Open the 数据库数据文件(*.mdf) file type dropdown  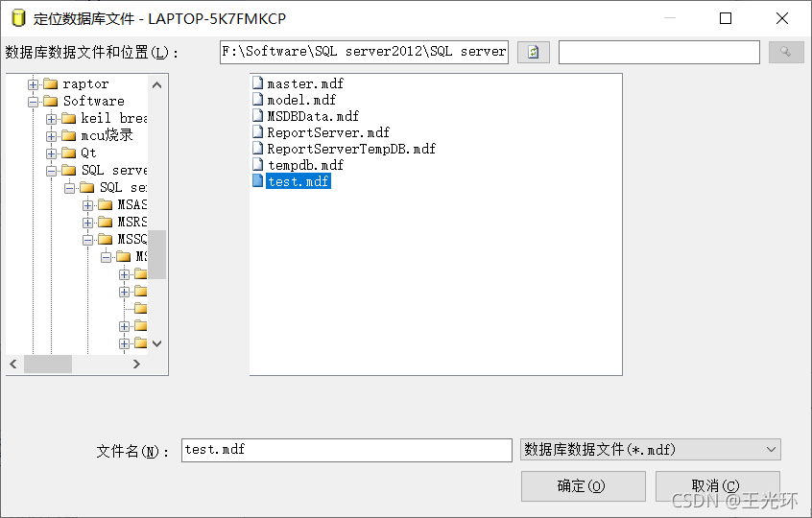pos(651,450)
